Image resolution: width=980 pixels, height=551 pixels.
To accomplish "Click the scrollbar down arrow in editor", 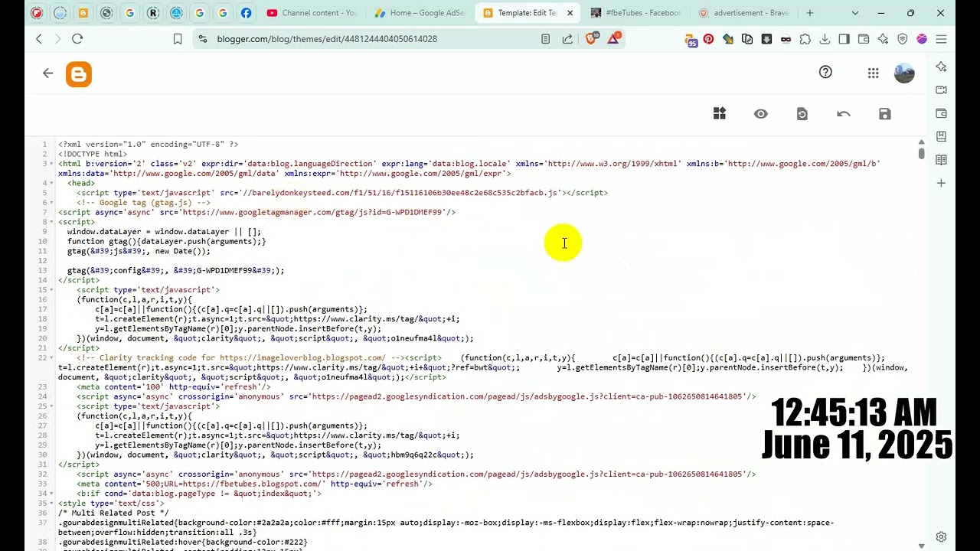I will pyautogui.click(x=921, y=546).
